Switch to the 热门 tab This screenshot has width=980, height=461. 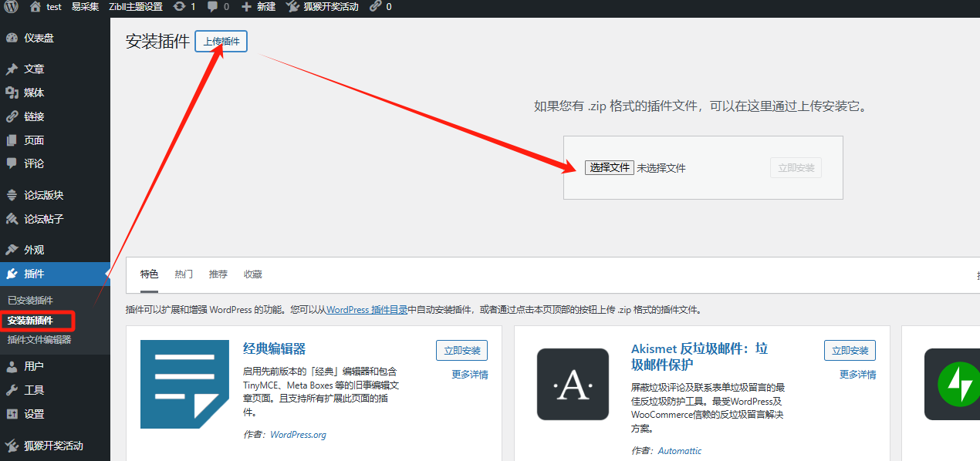pyautogui.click(x=184, y=274)
